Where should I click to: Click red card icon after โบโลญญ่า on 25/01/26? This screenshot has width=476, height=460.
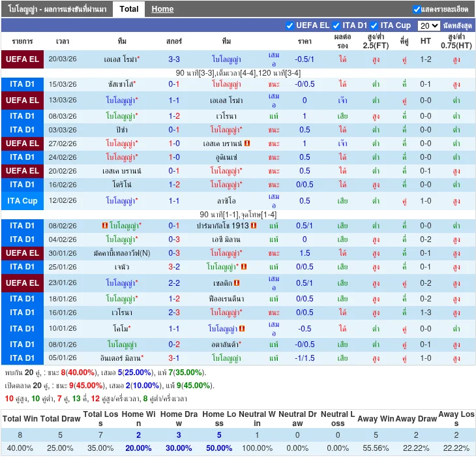coord(243,267)
